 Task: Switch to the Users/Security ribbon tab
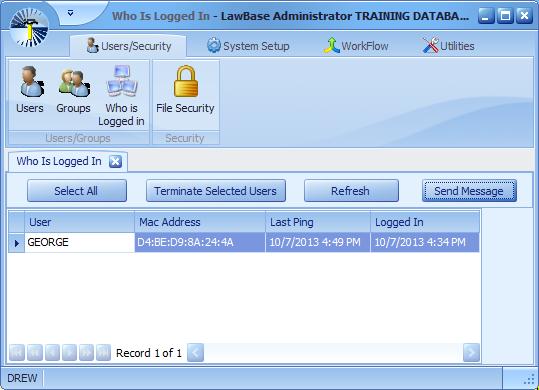(129, 46)
